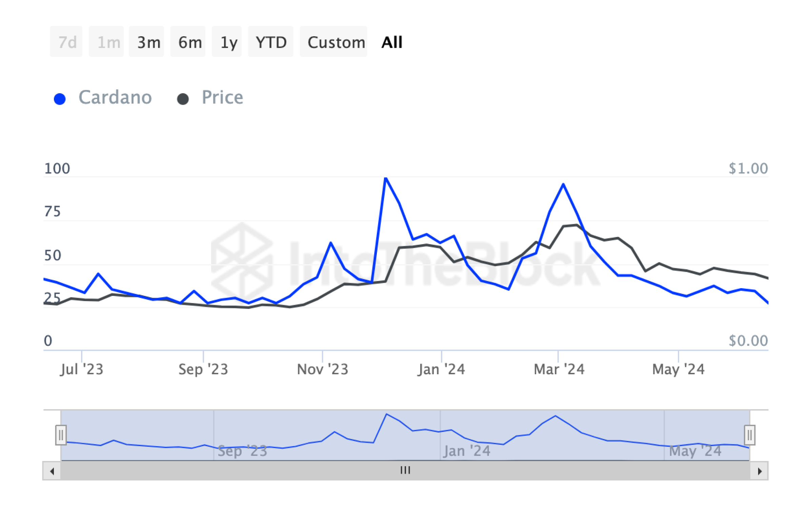Click the Cardano legend label
Viewport: 812px width, 518px height.
(115, 98)
